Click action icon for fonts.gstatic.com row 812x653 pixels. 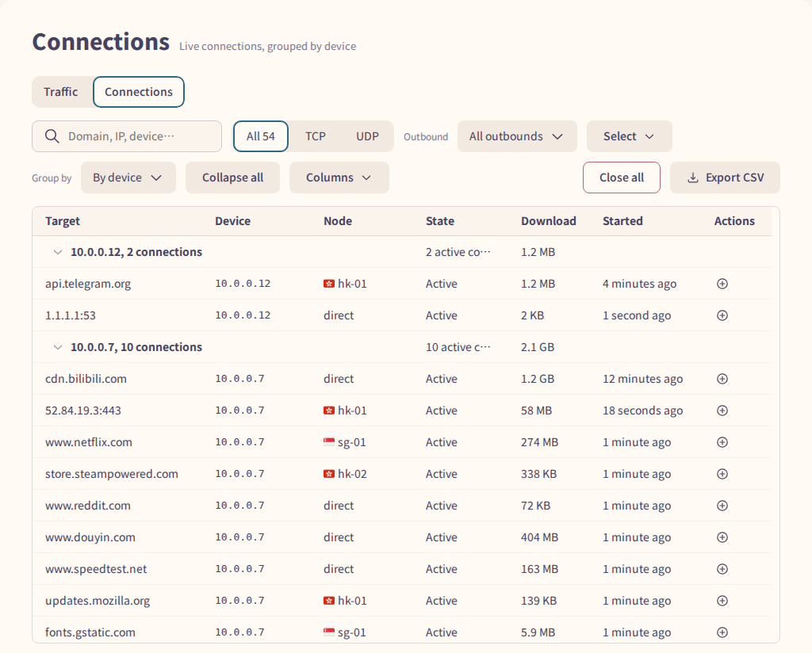click(722, 632)
